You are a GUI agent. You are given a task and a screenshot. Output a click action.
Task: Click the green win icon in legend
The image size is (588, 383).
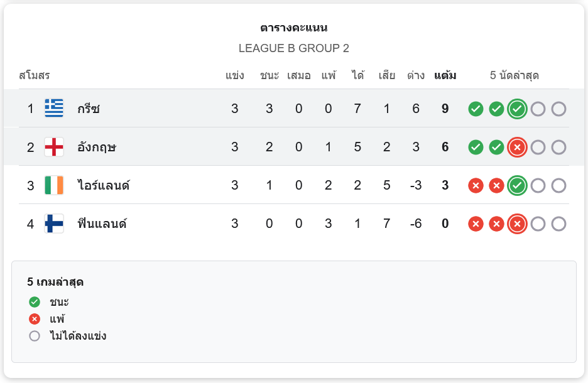click(35, 302)
